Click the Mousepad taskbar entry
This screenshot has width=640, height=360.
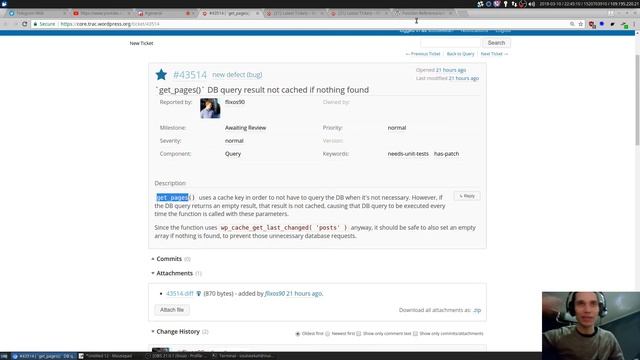(x=109, y=356)
